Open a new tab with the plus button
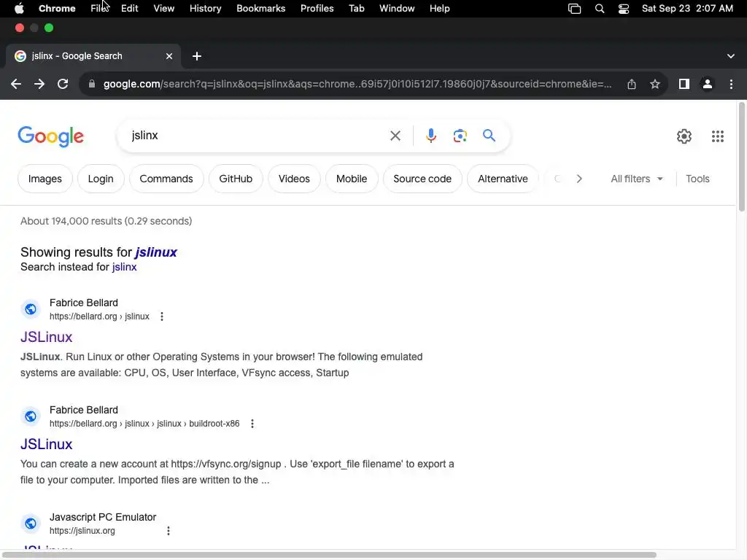 click(197, 56)
